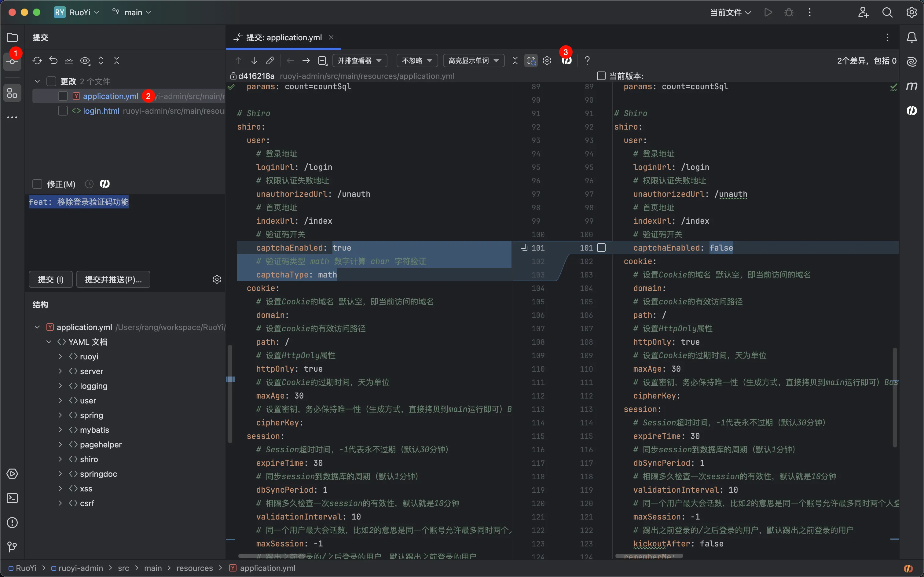The height and width of the screenshot is (577, 924).
Task: Jump to next difference arrow
Action: [x=254, y=61]
